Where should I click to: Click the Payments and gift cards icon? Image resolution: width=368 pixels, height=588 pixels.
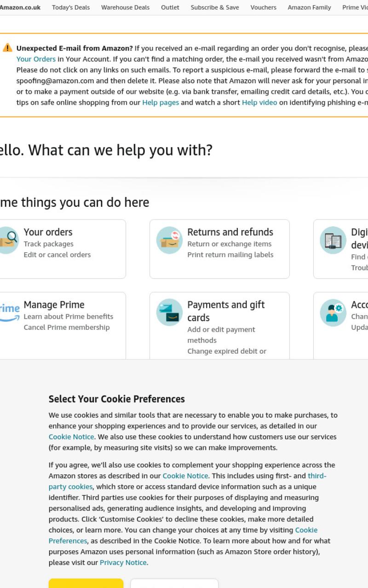pyautogui.click(x=169, y=312)
